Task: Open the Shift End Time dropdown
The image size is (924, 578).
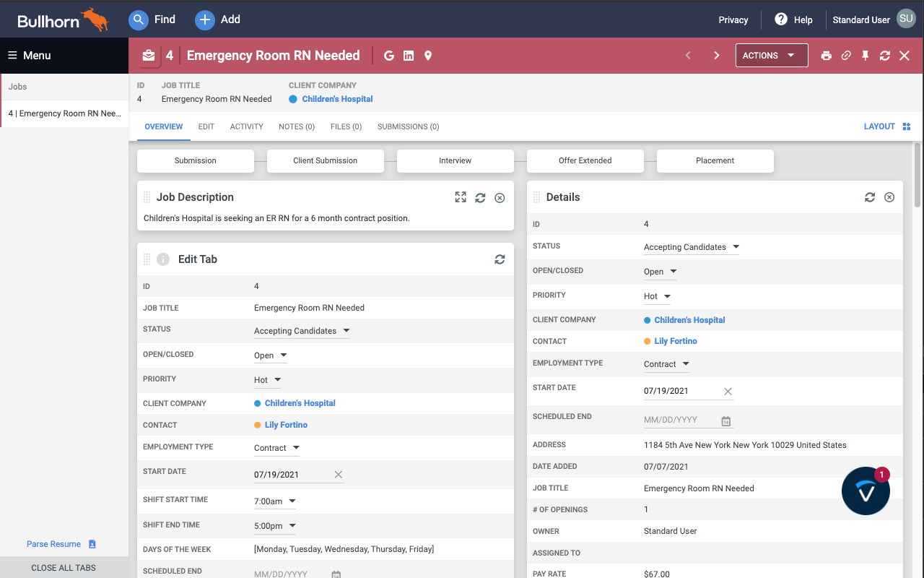Action: click(x=274, y=526)
